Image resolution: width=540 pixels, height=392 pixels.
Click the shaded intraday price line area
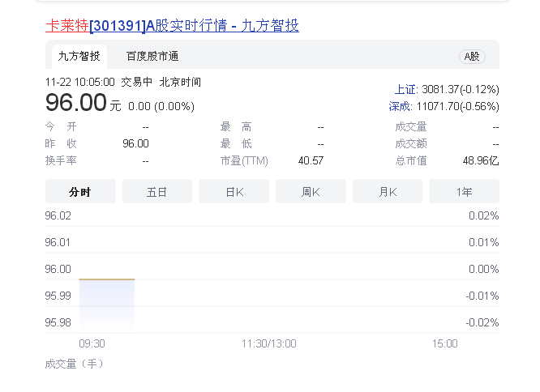(106, 304)
